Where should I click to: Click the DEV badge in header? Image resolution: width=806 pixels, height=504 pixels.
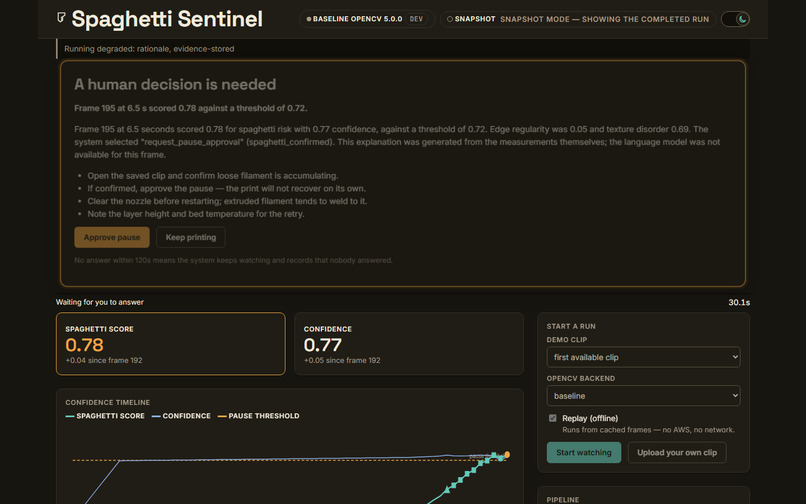click(416, 19)
